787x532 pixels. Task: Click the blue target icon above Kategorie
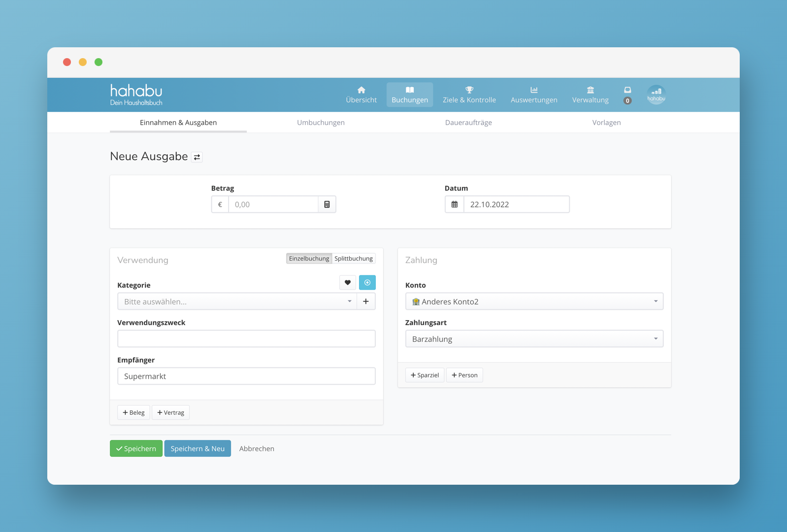(x=367, y=283)
